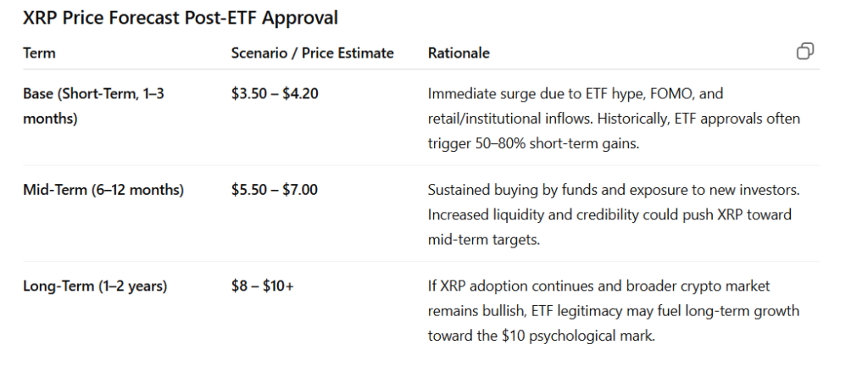Click the line mentioning 50–80% short-term gains

click(x=532, y=143)
